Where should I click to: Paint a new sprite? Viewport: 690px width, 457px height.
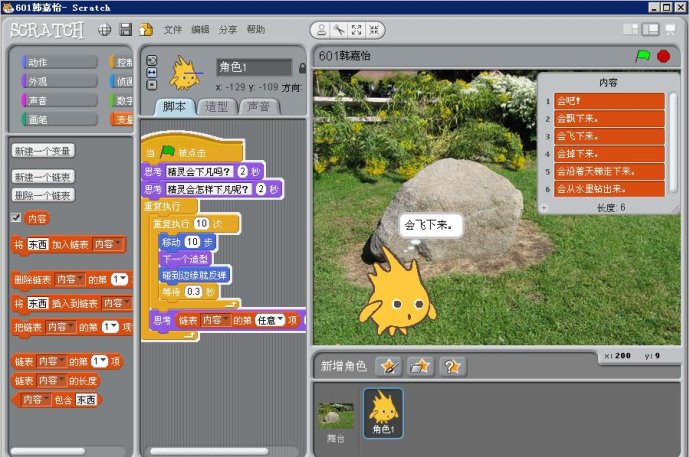389,366
